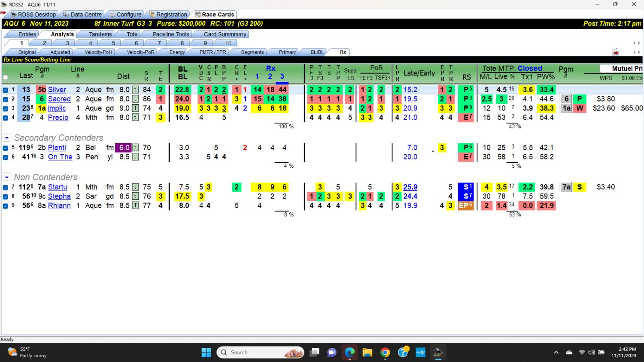Select the Velocity-PoH sub-tab
Image resolution: width=644 pixels, height=362 pixels.
tap(98, 52)
